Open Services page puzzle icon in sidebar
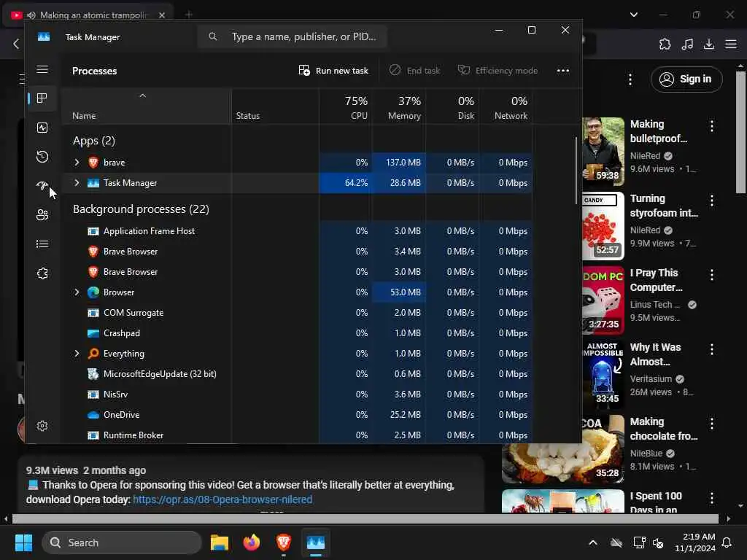This screenshot has height=560, width=747. pos(42,273)
